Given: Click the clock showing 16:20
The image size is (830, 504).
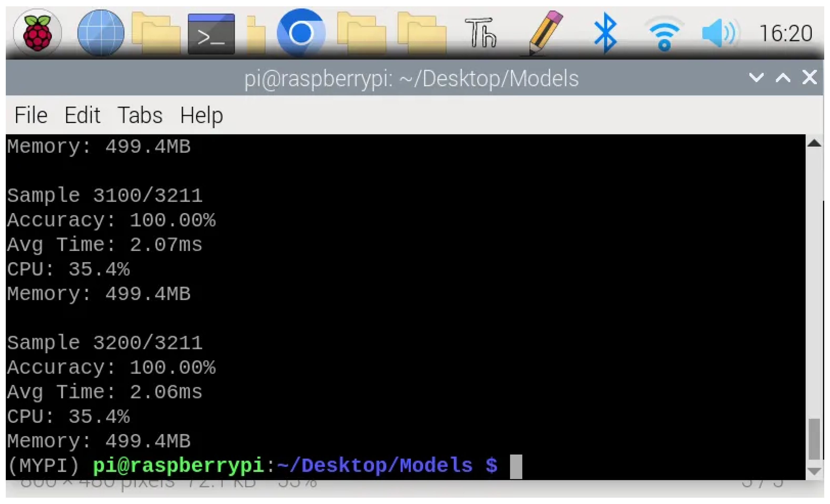Looking at the screenshot, I should (786, 34).
